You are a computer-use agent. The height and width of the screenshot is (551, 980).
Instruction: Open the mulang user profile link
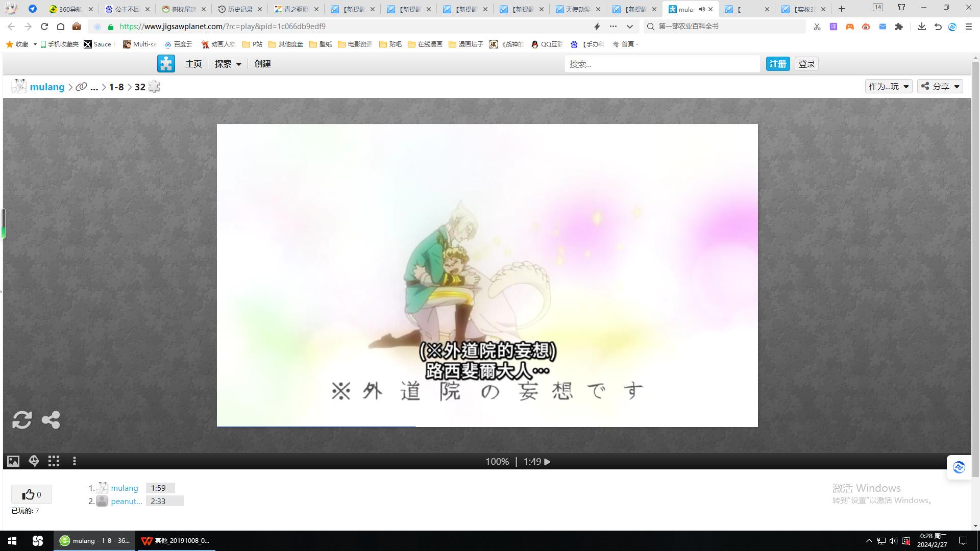[47, 87]
